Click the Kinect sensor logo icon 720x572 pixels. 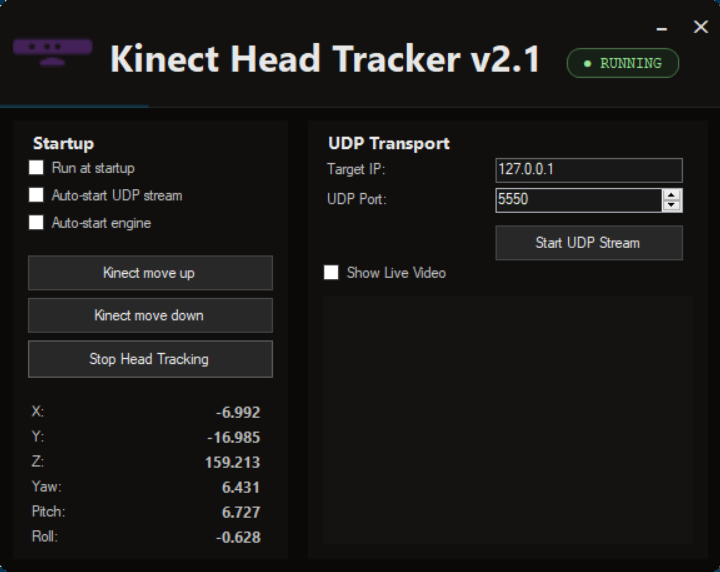point(52,52)
